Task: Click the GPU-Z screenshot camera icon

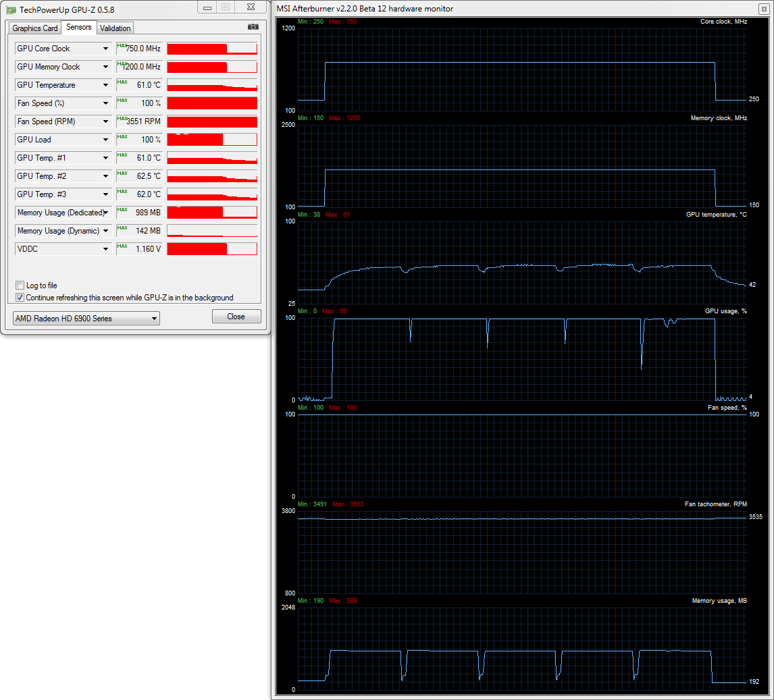Action: 253,27
